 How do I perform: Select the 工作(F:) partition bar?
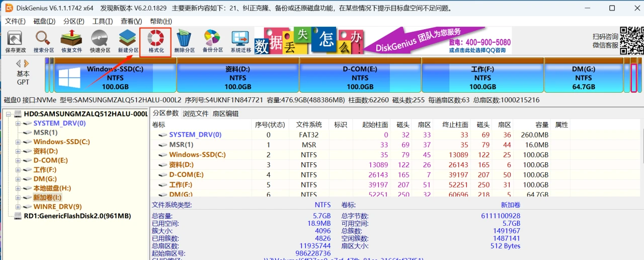(x=482, y=75)
